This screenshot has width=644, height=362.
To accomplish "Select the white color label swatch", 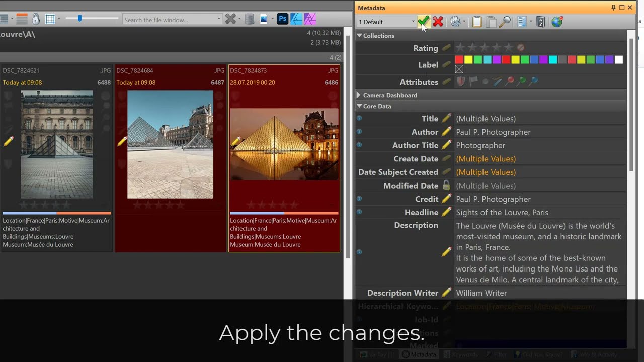I will [619, 60].
